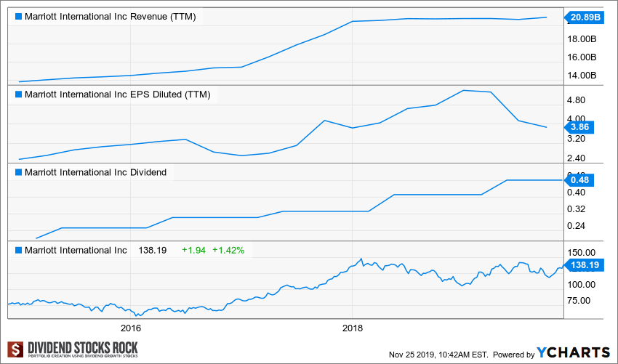This screenshot has height=364, width=618.
Task: Select the Marriott International Inc EPS Diluted label
Action: pos(117,94)
